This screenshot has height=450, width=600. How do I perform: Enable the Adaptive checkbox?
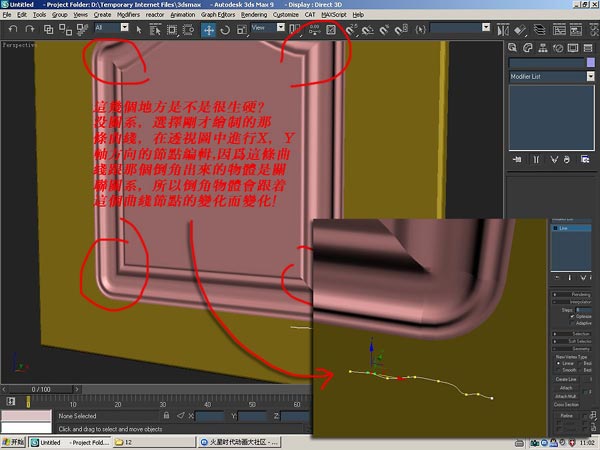click(x=571, y=324)
